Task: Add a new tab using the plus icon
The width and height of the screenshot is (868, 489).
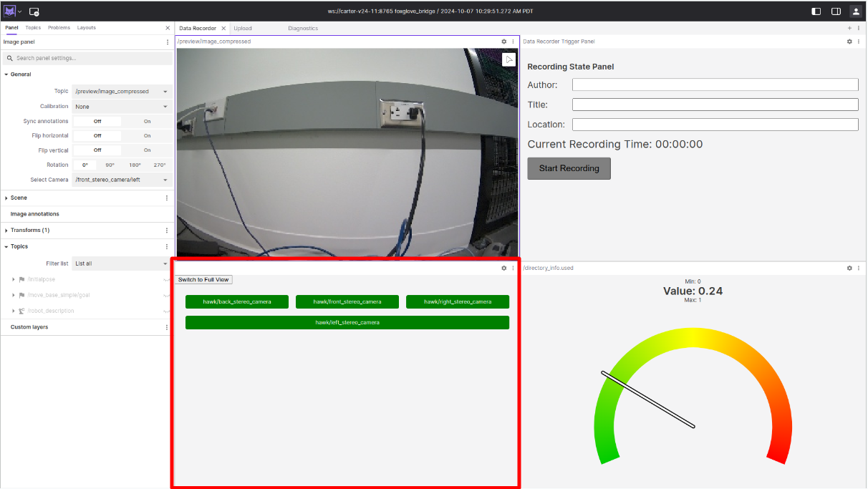Action: 848,28
